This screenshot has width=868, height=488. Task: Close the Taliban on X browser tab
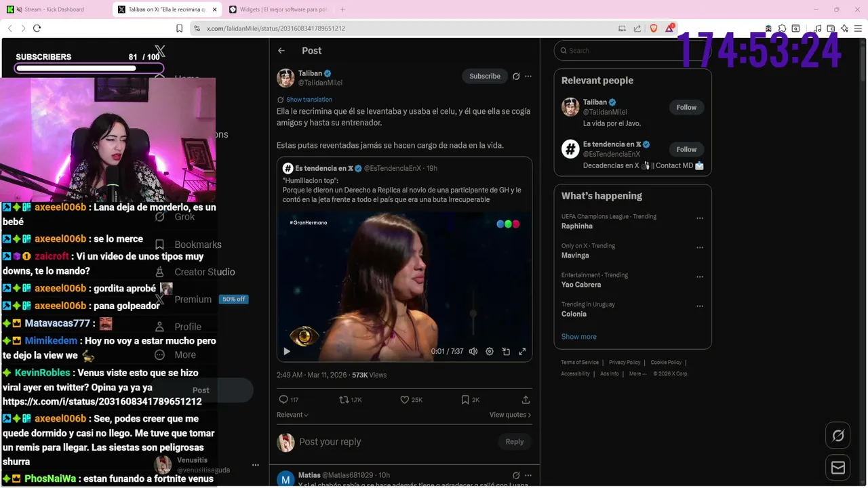tap(215, 9)
